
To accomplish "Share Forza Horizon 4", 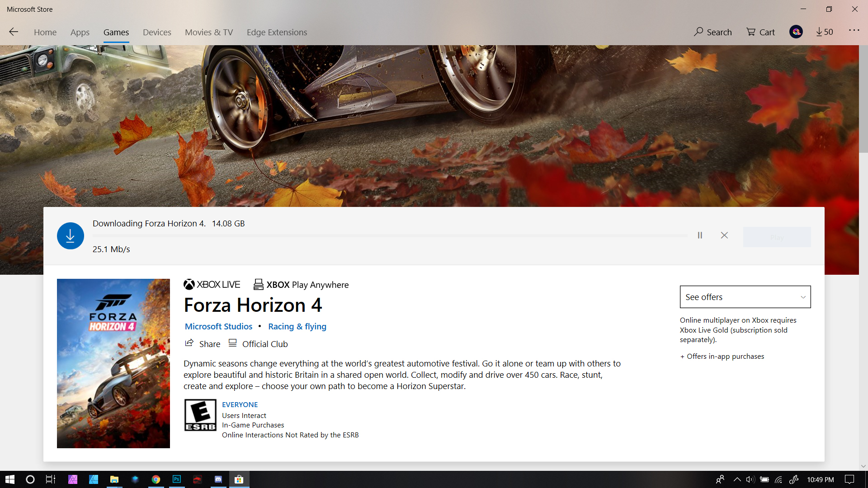I will pyautogui.click(x=203, y=344).
